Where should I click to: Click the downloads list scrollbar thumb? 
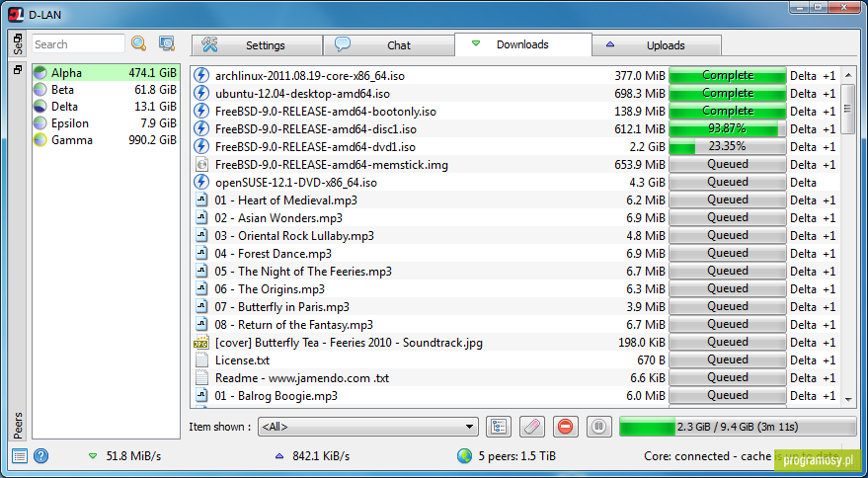(x=848, y=109)
